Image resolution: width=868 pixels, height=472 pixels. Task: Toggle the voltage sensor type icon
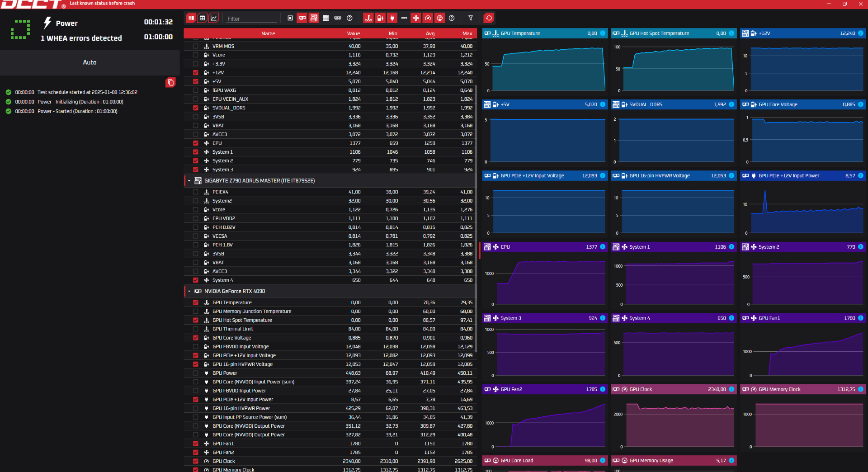380,18
